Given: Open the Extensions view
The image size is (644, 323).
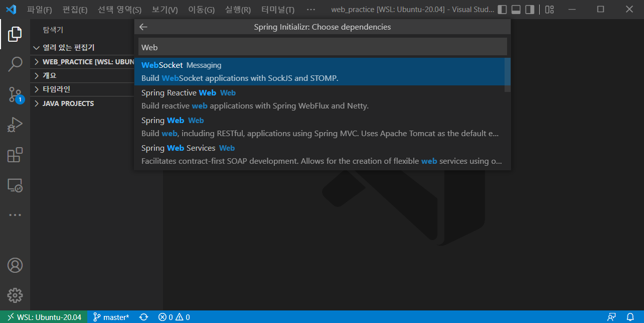Looking at the screenshot, I should (x=15, y=155).
